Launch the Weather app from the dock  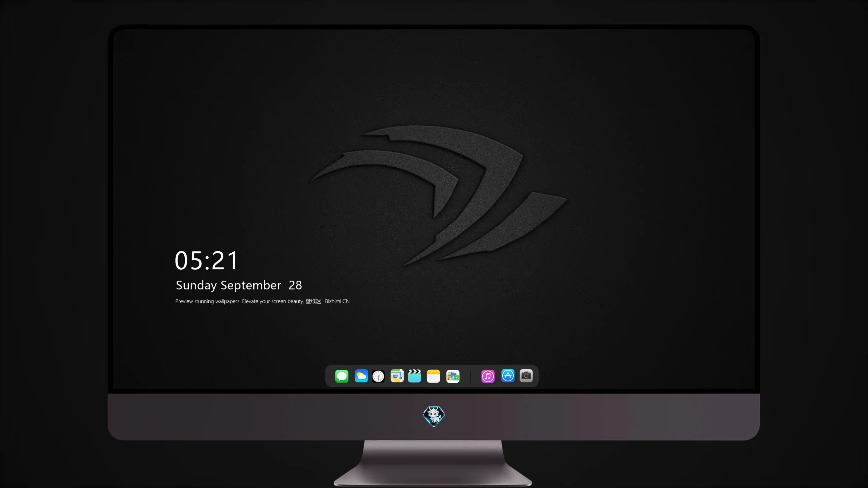361,376
